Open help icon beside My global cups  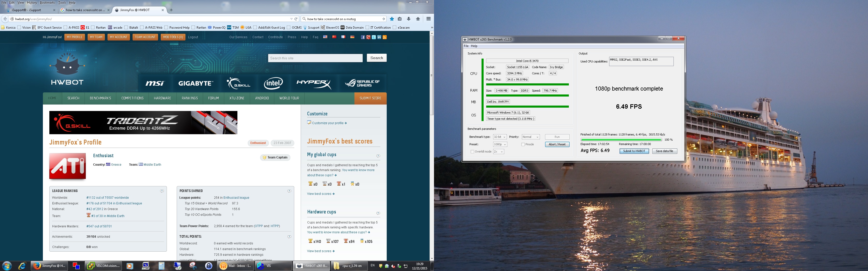tap(378, 156)
